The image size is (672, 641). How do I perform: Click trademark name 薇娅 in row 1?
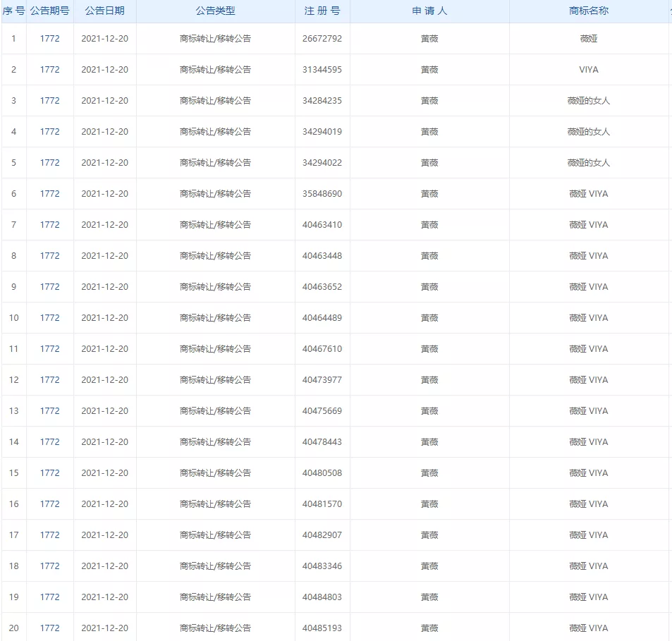click(589, 39)
